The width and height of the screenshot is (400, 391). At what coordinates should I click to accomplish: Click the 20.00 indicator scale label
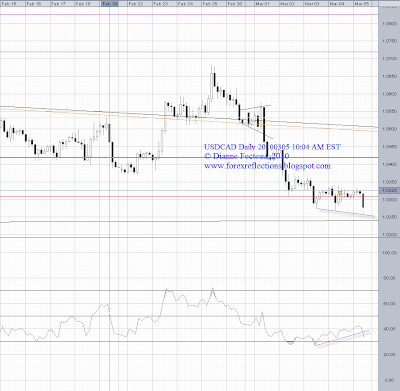point(390,355)
